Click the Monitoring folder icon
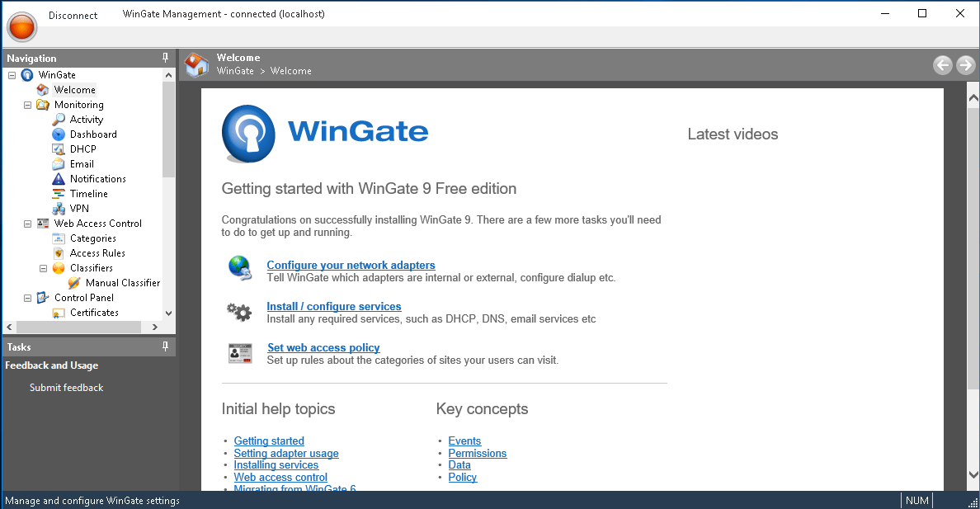 (43, 105)
